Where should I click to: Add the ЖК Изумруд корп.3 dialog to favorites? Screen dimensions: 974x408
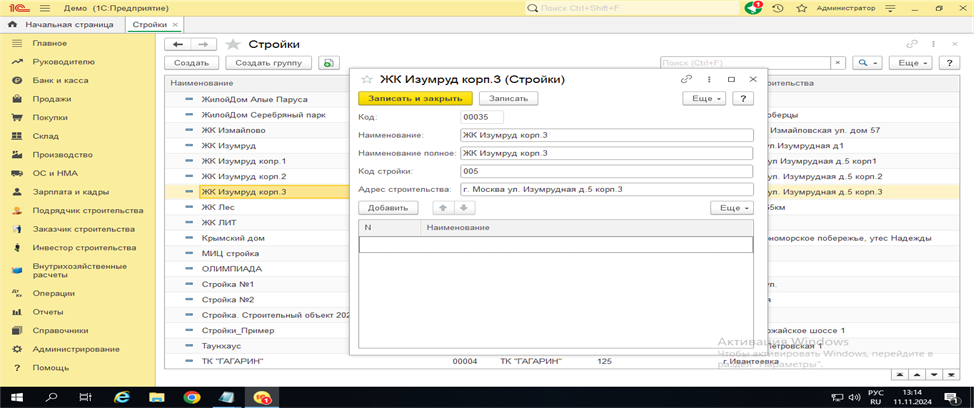coord(366,79)
